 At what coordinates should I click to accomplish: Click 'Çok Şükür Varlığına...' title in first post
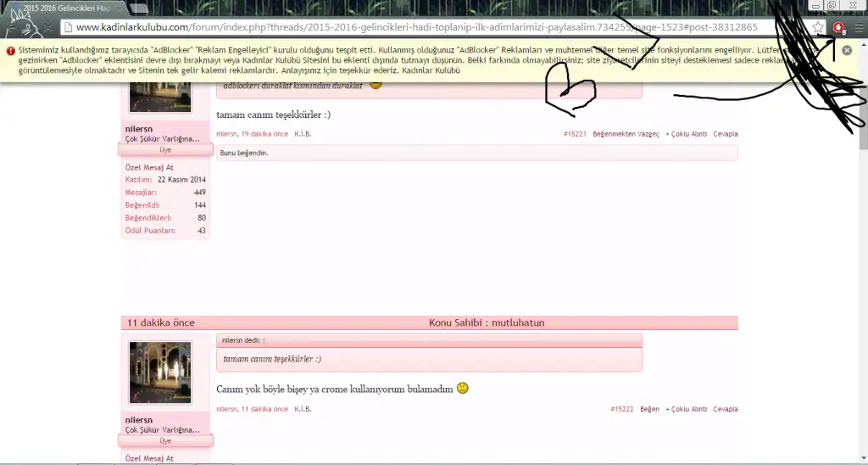tap(162, 138)
